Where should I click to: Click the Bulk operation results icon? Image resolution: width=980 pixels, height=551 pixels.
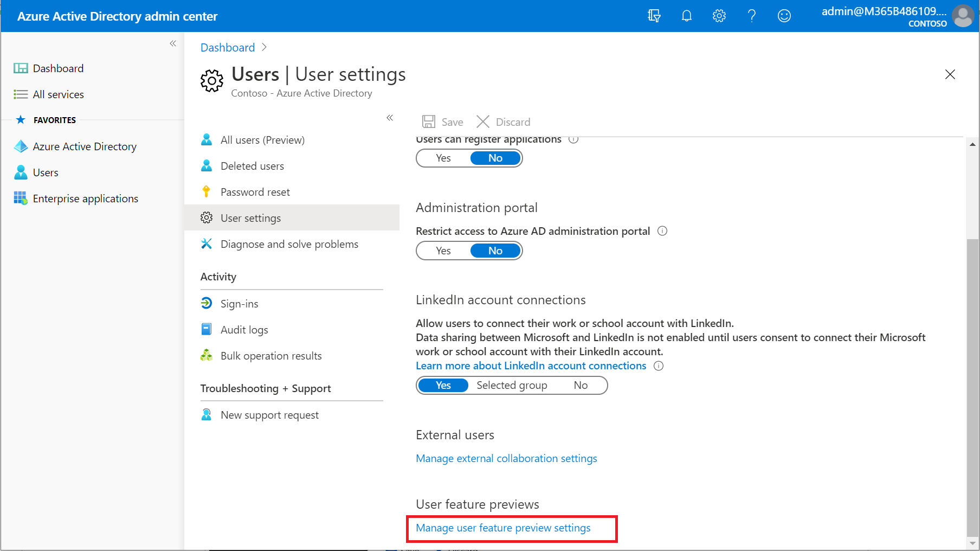coord(207,356)
